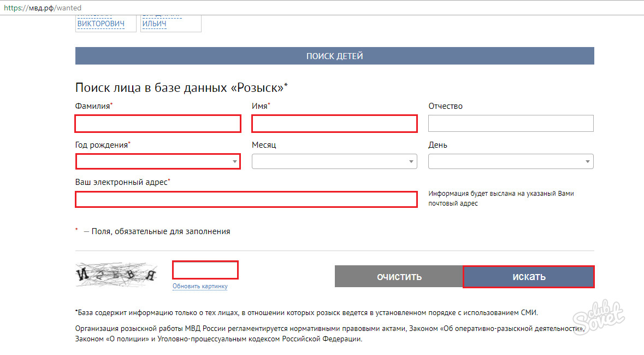This screenshot has width=644, height=355.
Task: Click the Фамилия label text
Action: point(92,106)
